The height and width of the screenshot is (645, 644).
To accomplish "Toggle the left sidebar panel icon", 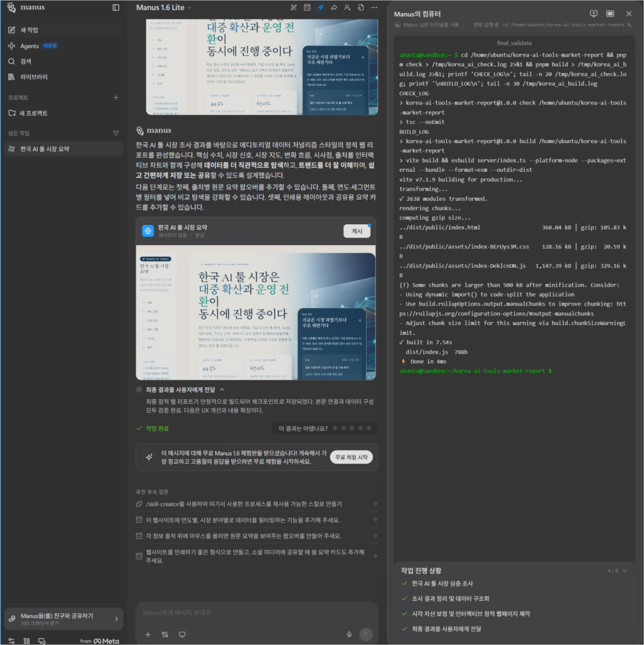I will pyautogui.click(x=116, y=8).
